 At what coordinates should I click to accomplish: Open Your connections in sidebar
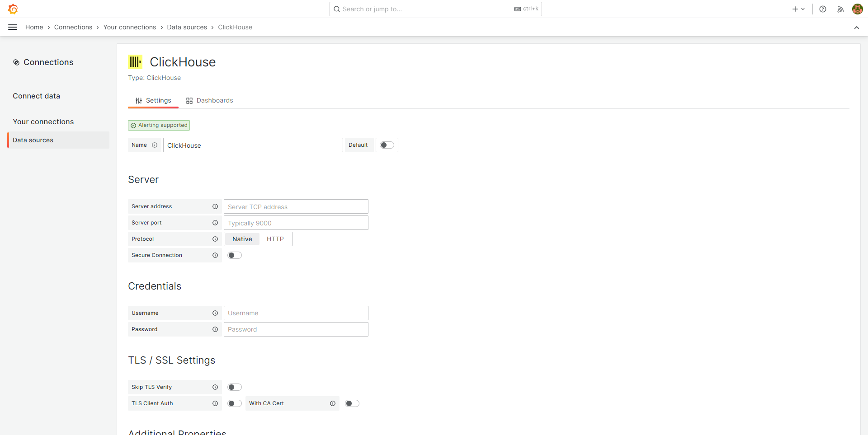coord(43,122)
